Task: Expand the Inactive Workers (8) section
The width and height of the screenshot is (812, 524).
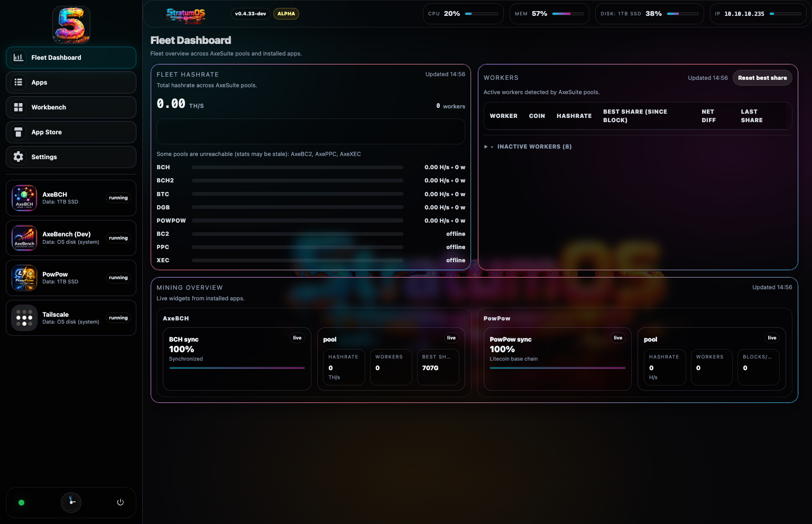Action: point(528,146)
